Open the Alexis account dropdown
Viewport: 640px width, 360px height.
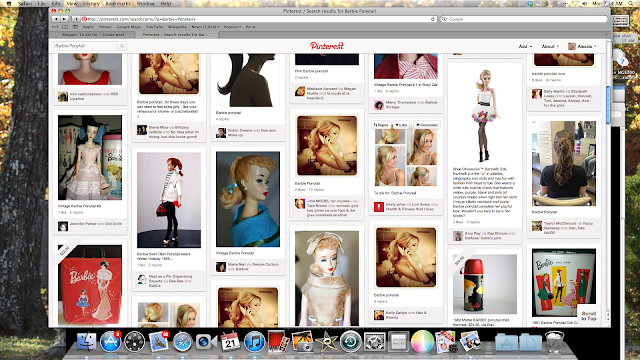[x=582, y=47]
